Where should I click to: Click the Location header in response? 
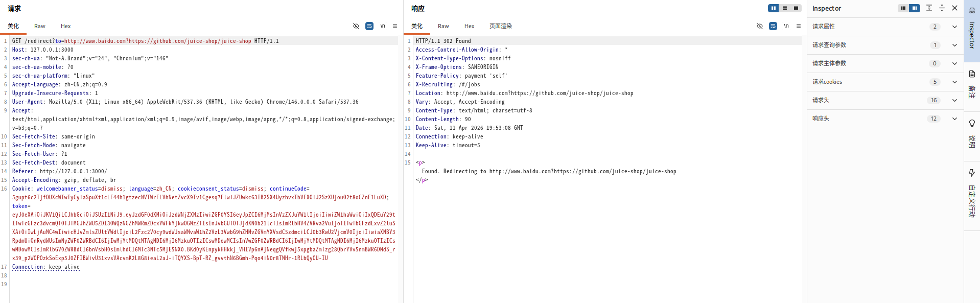(525, 93)
